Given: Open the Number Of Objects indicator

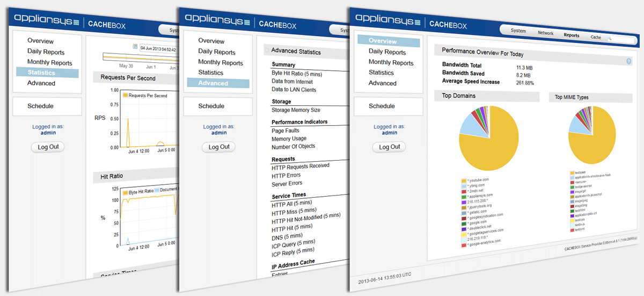Looking at the screenshot, I should point(294,146).
